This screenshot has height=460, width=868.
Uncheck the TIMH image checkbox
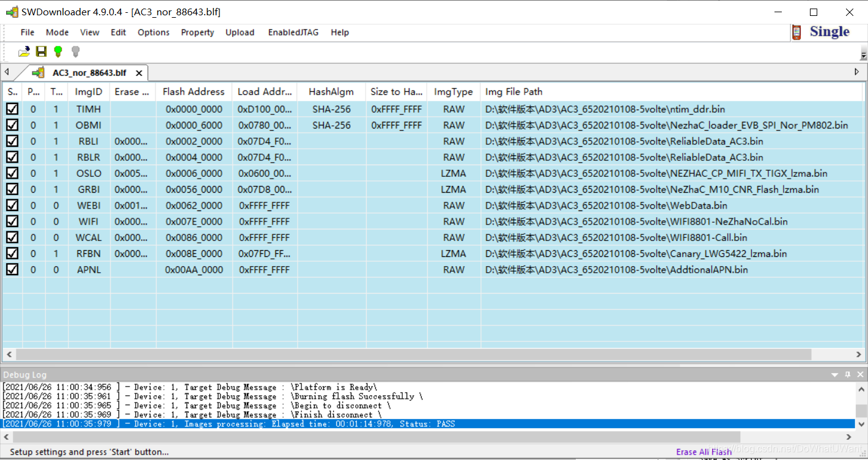coord(12,109)
